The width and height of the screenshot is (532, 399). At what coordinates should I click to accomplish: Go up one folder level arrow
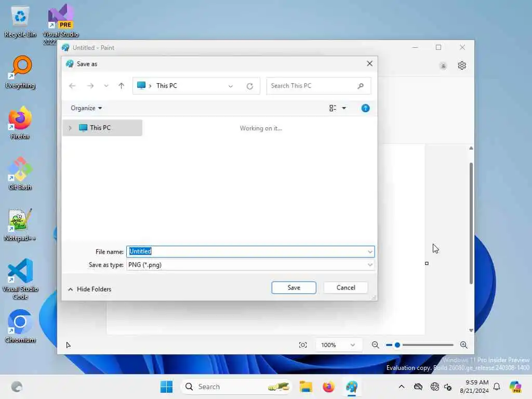pos(121,86)
